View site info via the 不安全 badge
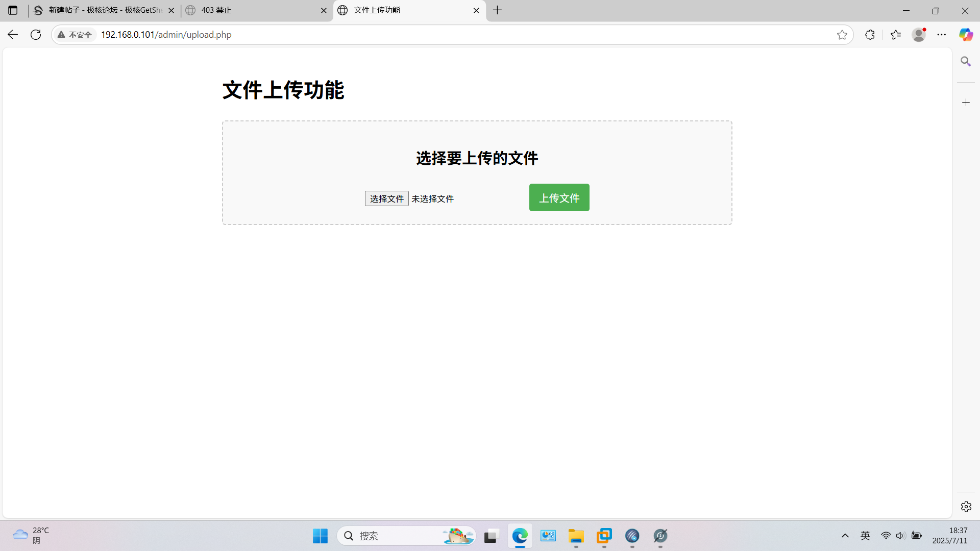 pos(75,35)
